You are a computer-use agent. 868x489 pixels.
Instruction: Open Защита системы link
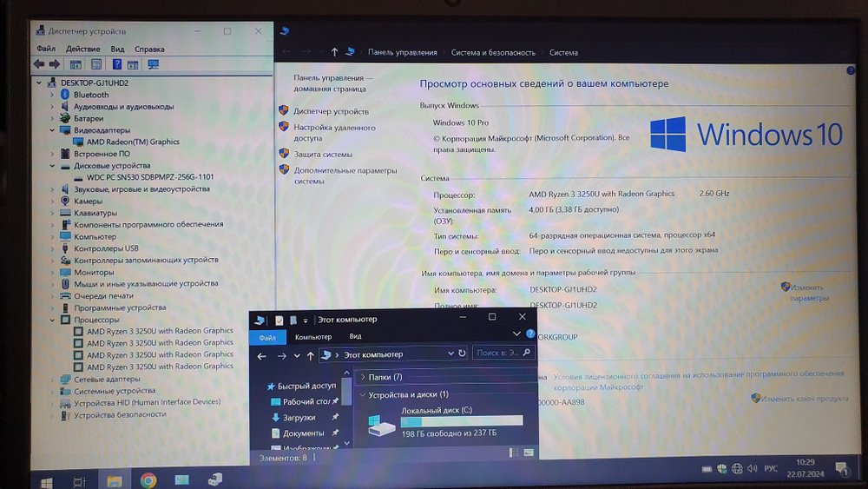(x=323, y=155)
